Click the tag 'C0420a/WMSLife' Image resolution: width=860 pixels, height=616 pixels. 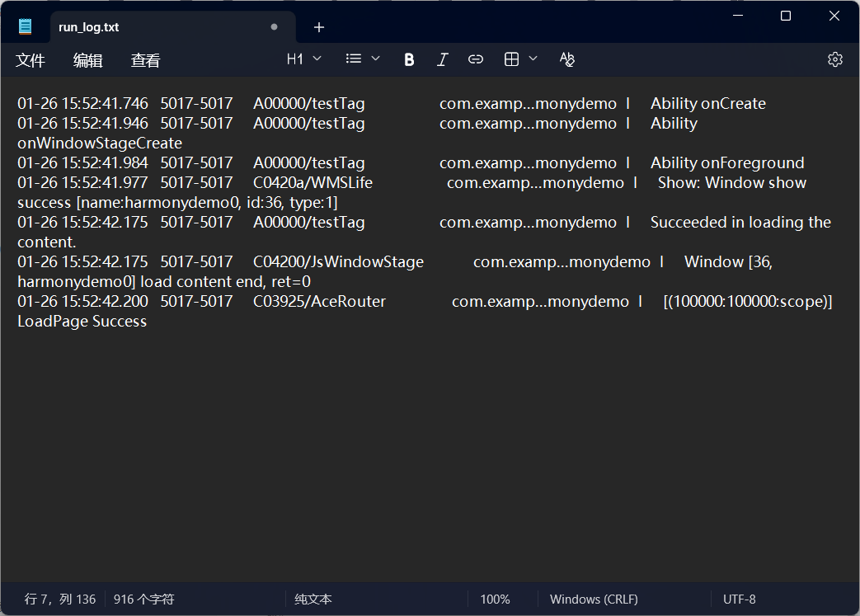(x=313, y=183)
